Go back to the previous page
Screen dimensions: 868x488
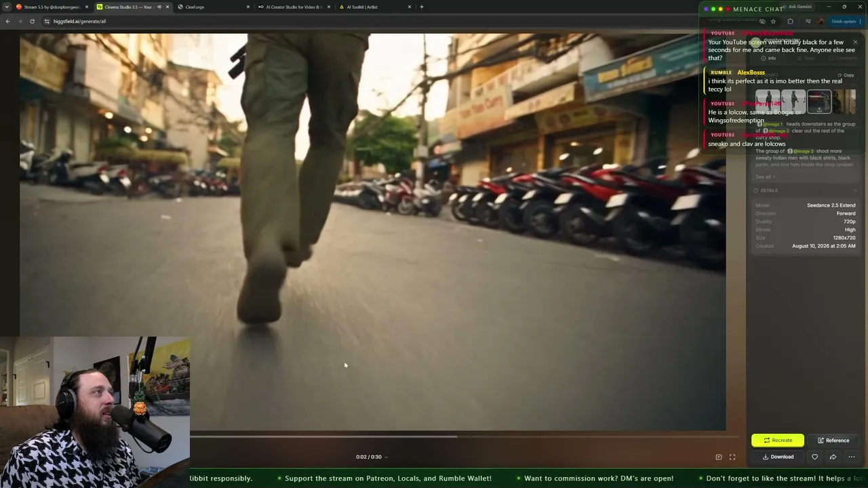(x=7, y=21)
